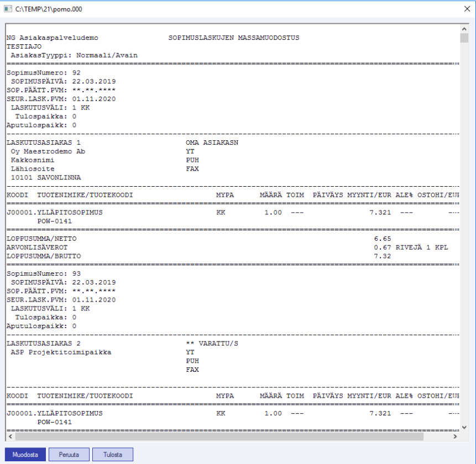Click net total value 6.65
476x464 pixels.
pyautogui.click(x=383, y=239)
